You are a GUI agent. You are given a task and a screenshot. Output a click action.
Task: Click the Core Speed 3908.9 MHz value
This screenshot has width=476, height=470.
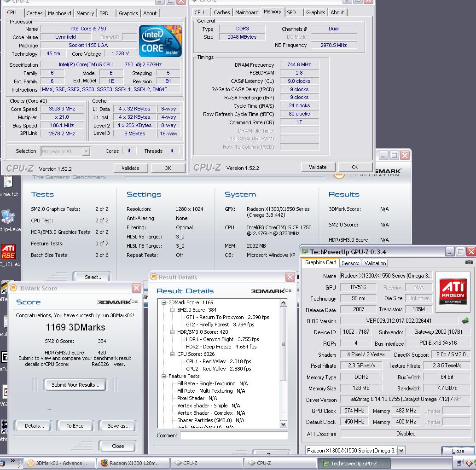pos(62,109)
